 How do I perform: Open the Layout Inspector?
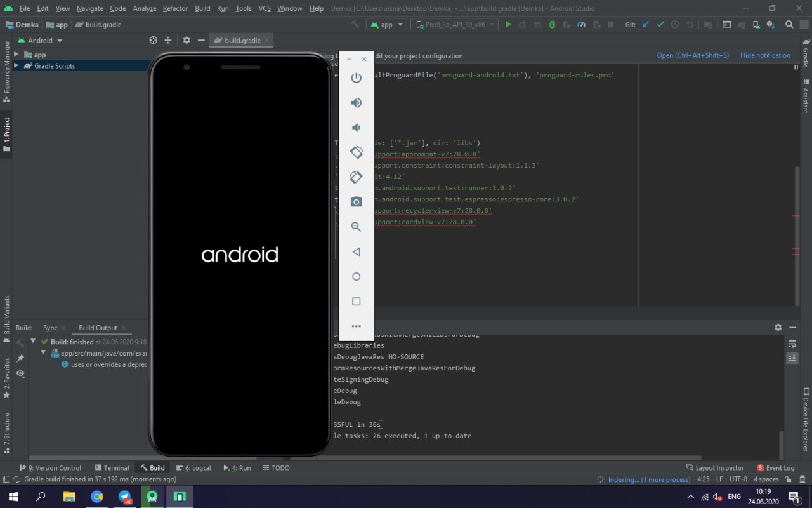(x=715, y=468)
